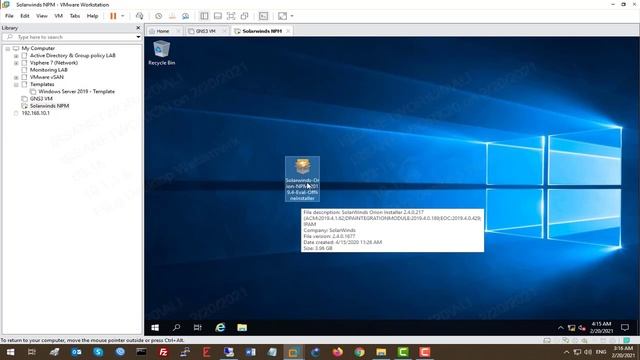
Task: Show hidden tray icons in the guest
Action: click(560, 328)
